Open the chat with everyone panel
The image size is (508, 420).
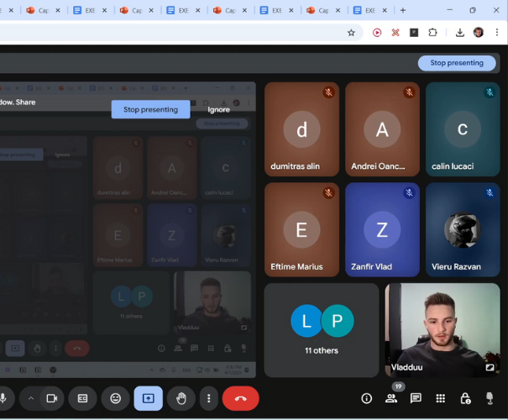pyautogui.click(x=416, y=398)
